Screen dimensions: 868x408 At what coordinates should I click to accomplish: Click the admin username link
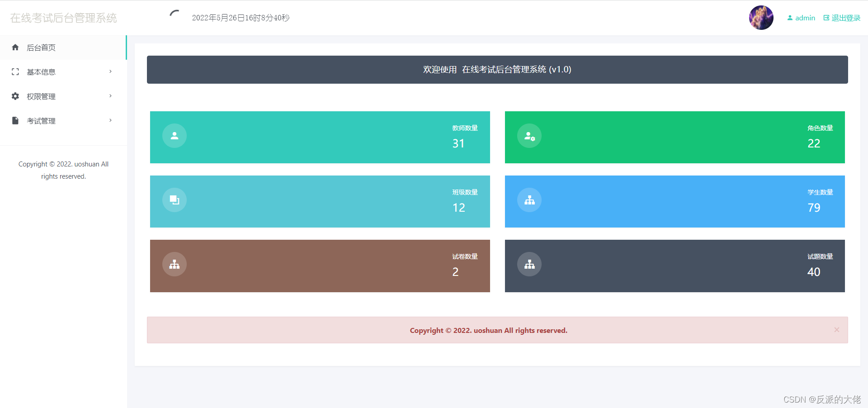(805, 18)
